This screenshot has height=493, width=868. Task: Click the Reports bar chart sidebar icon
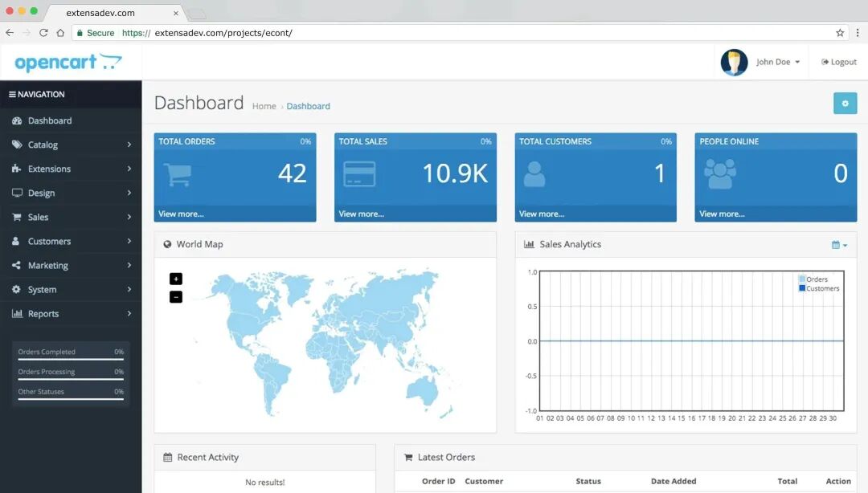[17, 313]
